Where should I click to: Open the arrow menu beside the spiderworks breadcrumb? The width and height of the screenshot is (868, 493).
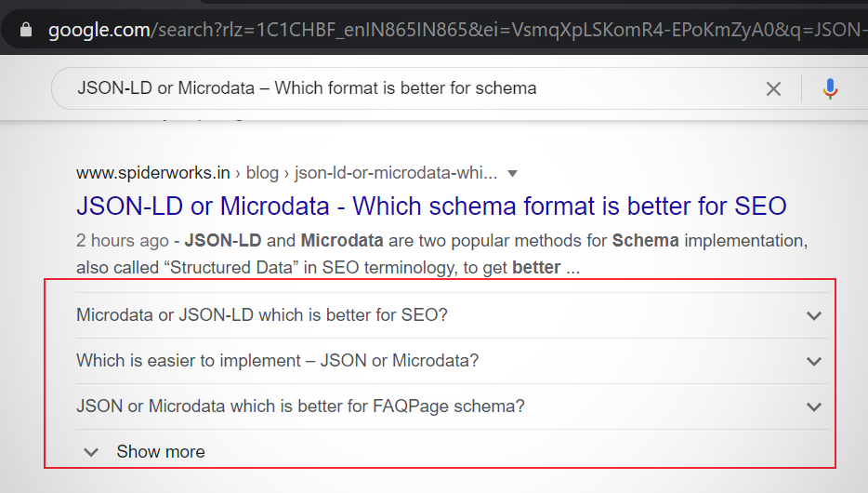(512, 173)
